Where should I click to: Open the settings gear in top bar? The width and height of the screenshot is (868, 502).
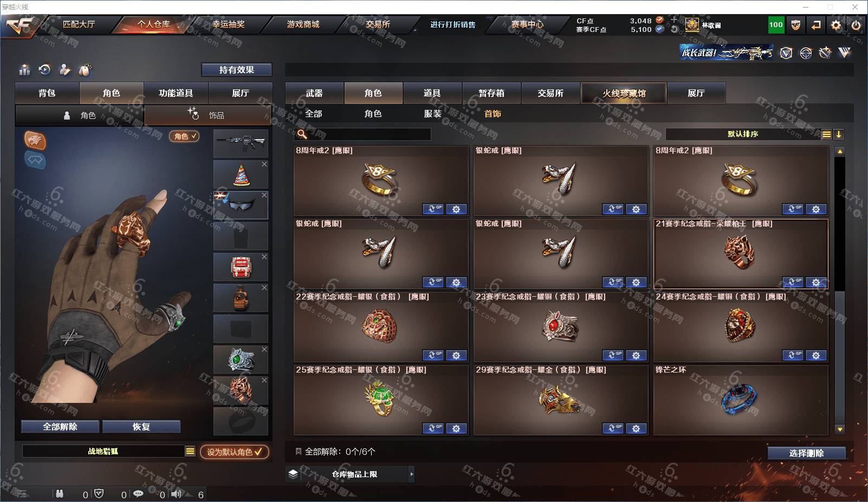836,25
